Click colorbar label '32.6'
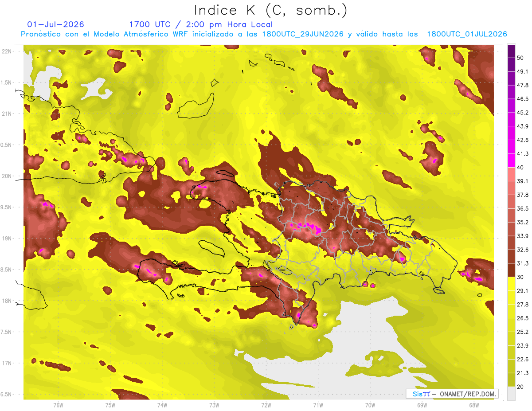The width and height of the screenshot is (532, 411). pyautogui.click(x=523, y=250)
